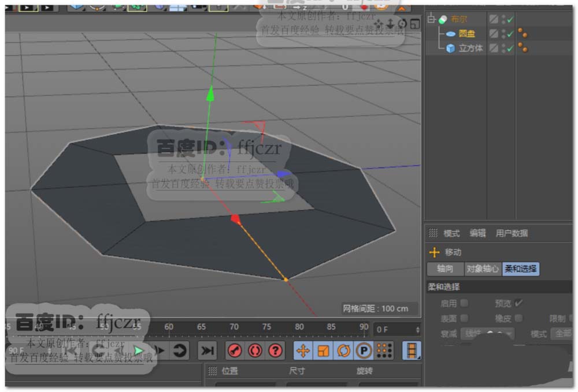
Task: Click the green Y-axis arrow handle
Action: [210, 94]
